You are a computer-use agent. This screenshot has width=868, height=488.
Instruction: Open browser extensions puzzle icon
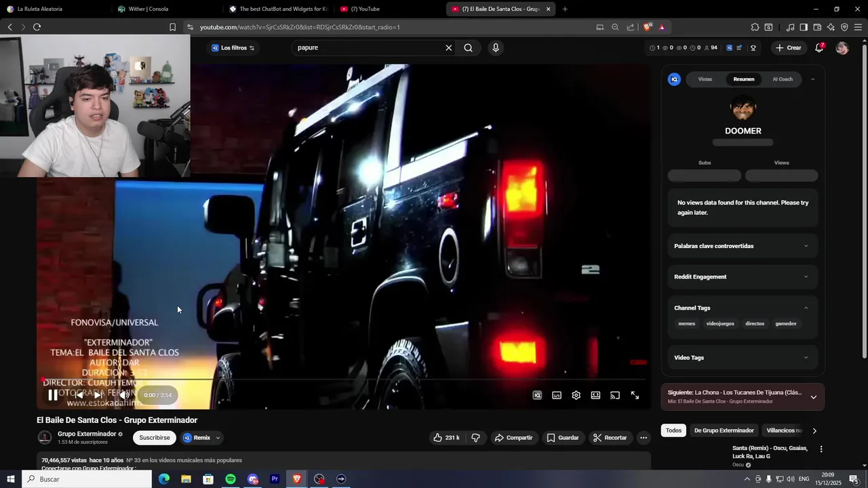[x=755, y=27]
